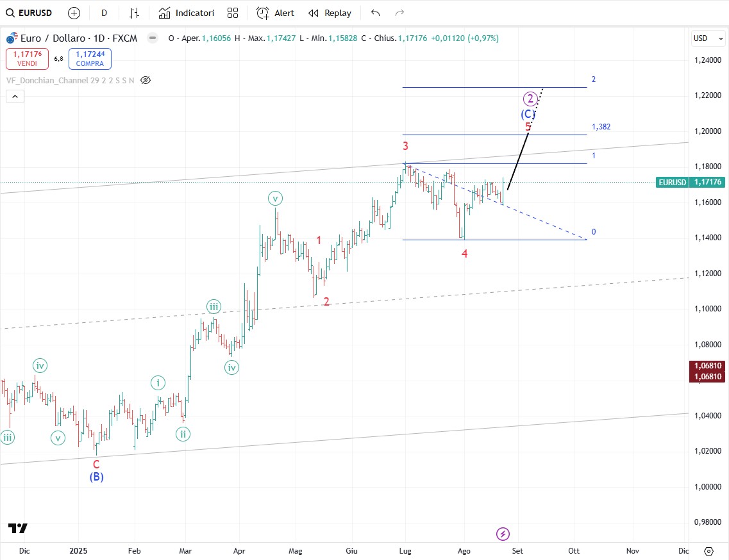Click the closing price value 1,17176 in header
Screen dimensions: 729x560
click(413, 38)
